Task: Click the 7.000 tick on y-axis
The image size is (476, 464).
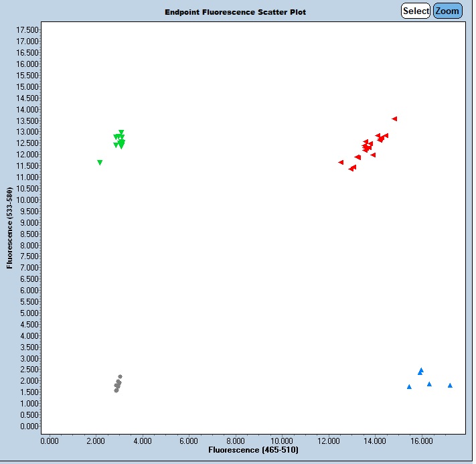Action: coord(29,268)
